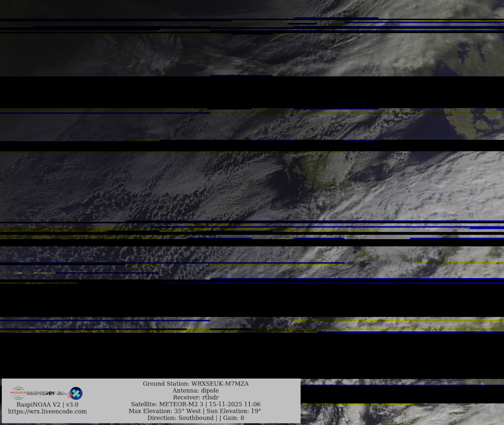Click the WRXSEUK green circular logo
This screenshot has height=425, width=504.
18,393
